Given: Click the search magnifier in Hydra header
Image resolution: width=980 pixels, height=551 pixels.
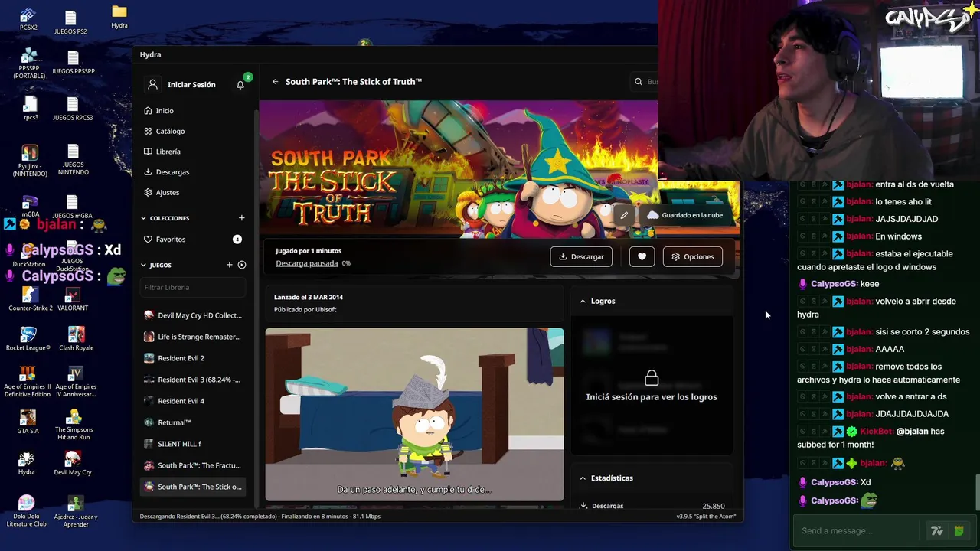Looking at the screenshot, I should pyautogui.click(x=639, y=81).
